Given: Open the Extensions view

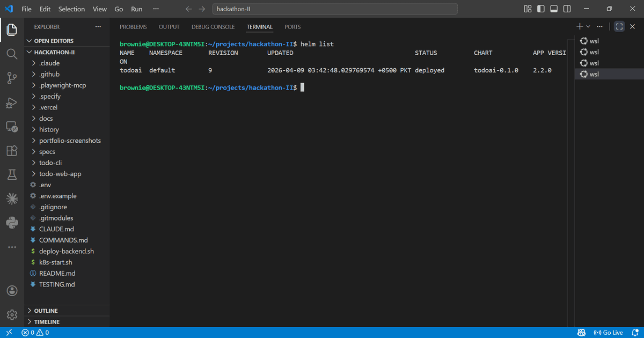Looking at the screenshot, I should coord(12,151).
